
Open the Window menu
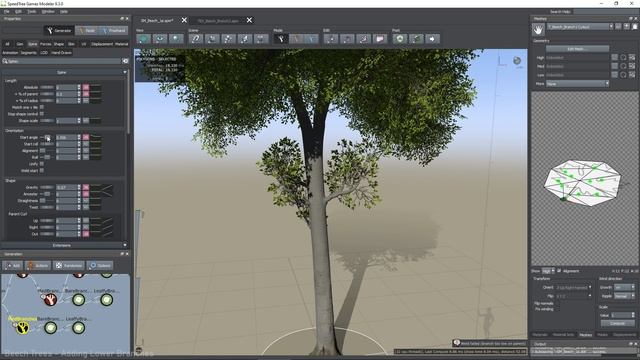pyautogui.click(x=48, y=11)
